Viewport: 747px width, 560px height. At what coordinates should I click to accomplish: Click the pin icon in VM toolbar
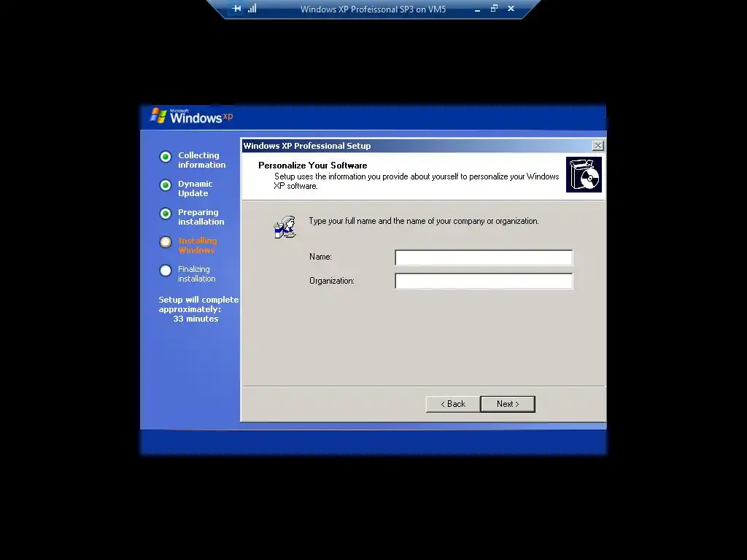pyautogui.click(x=237, y=9)
